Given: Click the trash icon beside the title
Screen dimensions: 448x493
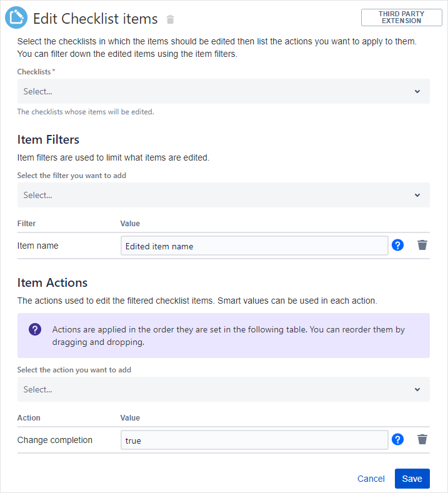Looking at the screenshot, I should click(x=171, y=19).
